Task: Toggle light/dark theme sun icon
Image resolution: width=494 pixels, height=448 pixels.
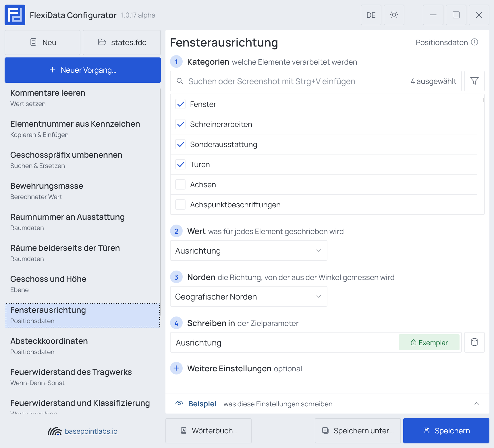Action: click(x=394, y=15)
